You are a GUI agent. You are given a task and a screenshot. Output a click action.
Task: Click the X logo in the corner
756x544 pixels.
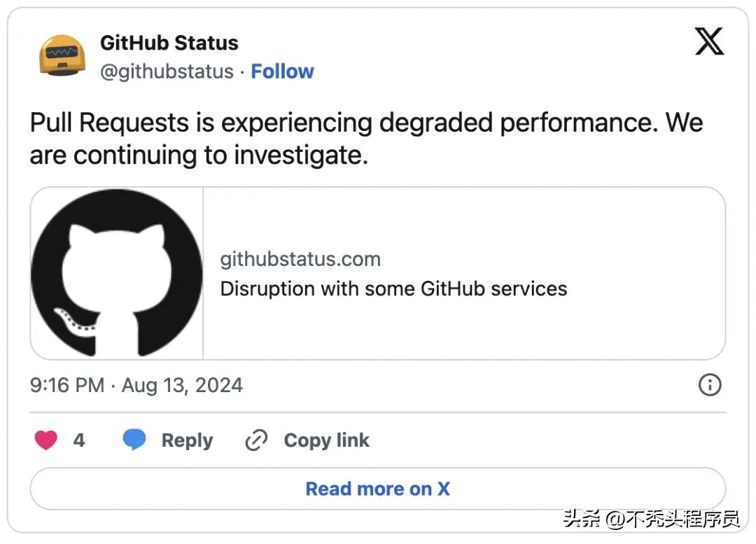709,41
